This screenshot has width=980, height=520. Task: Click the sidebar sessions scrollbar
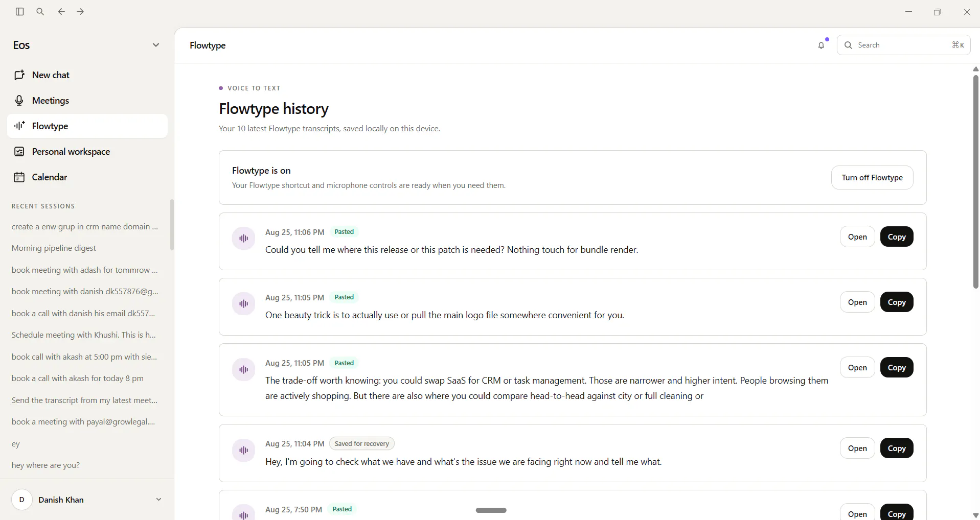pos(172,225)
